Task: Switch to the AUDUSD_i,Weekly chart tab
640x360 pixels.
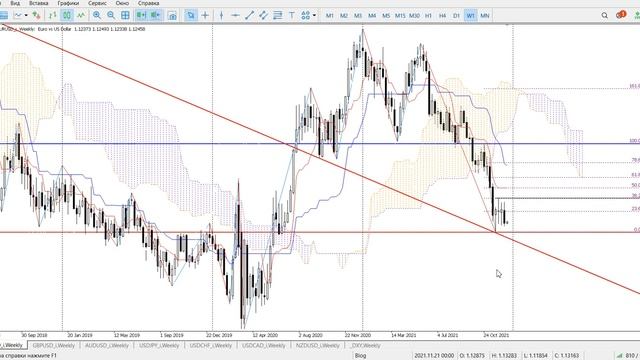Action: (107, 345)
